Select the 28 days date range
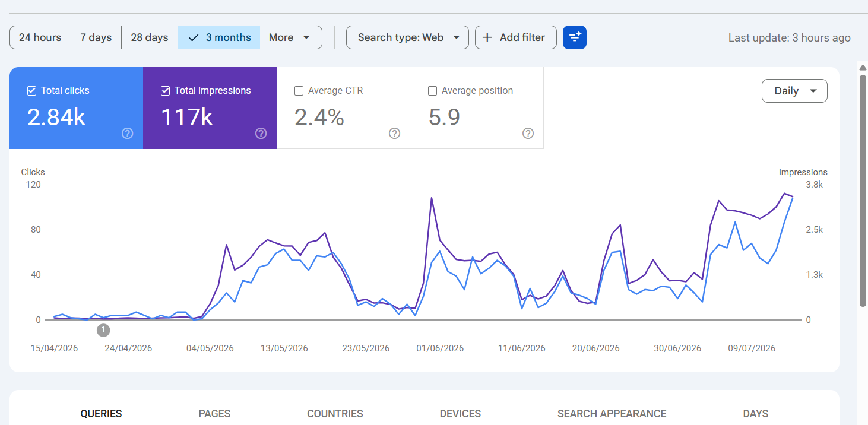Screen dimensions: 868x425 [150, 37]
